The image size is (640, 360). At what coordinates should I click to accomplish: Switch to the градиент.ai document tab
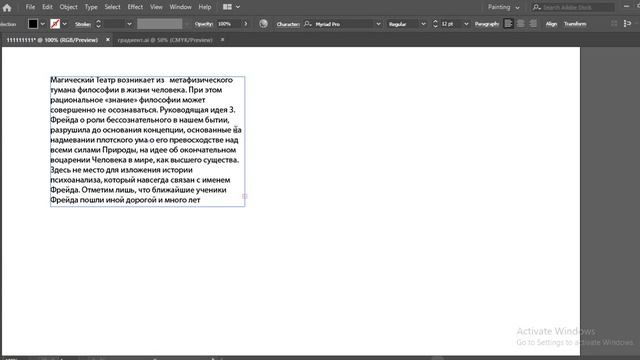click(165, 40)
